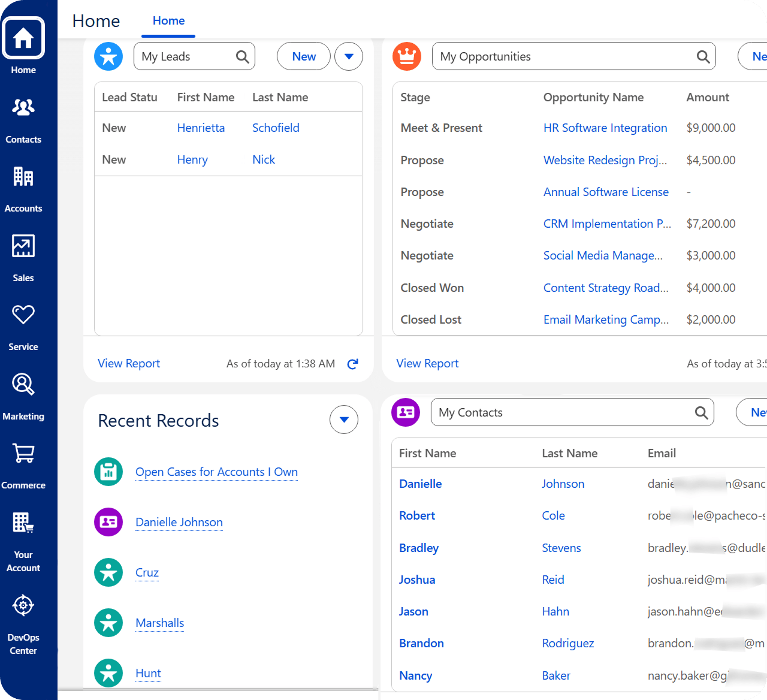This screenshot has height=700, width=767.
Task: Open Open Cases for Accounts I Own
Action: [216, 472]
